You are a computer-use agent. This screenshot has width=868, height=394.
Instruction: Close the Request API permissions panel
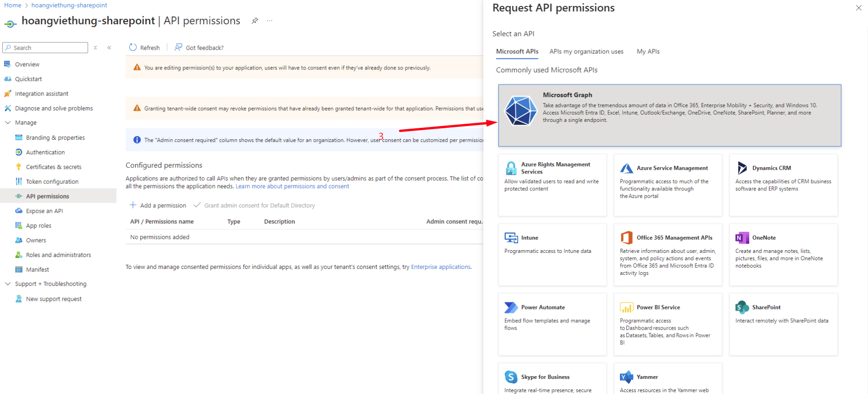coord(858,8)
